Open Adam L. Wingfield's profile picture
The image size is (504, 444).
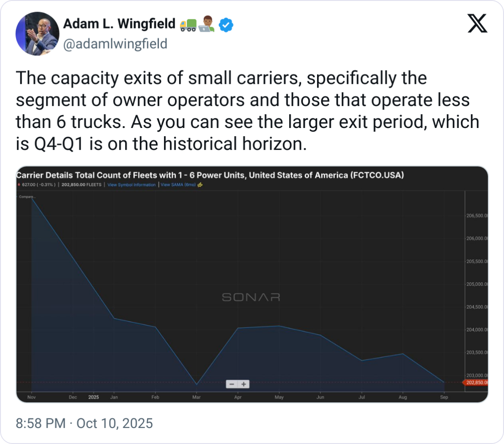click(37, 34)
